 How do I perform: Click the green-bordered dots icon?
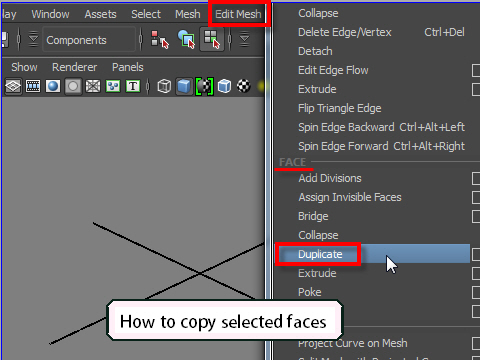pos(113,86)
